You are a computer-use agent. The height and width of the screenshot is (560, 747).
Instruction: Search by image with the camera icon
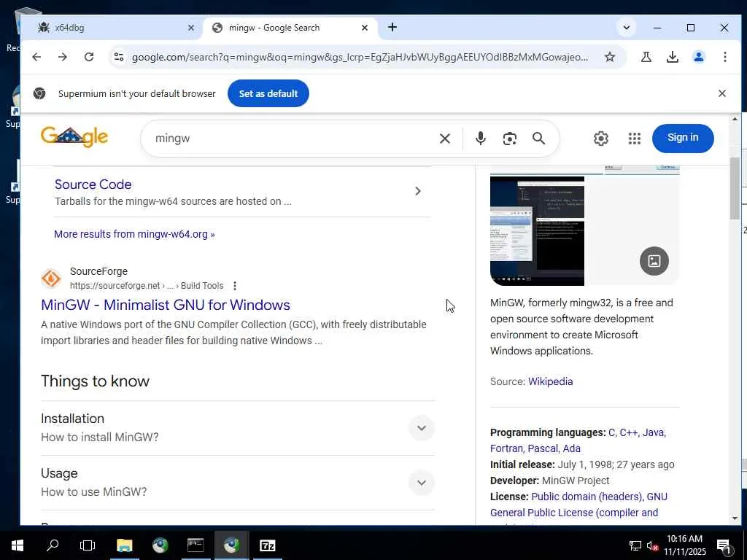(x=509, y=139)
